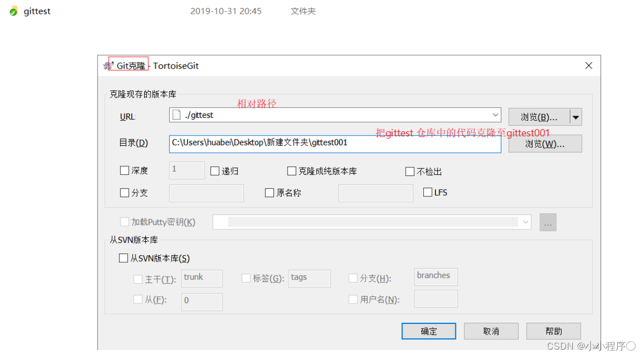Click the URL label
The width and height of the screenshot is (644, 356).
pos(128,116)
